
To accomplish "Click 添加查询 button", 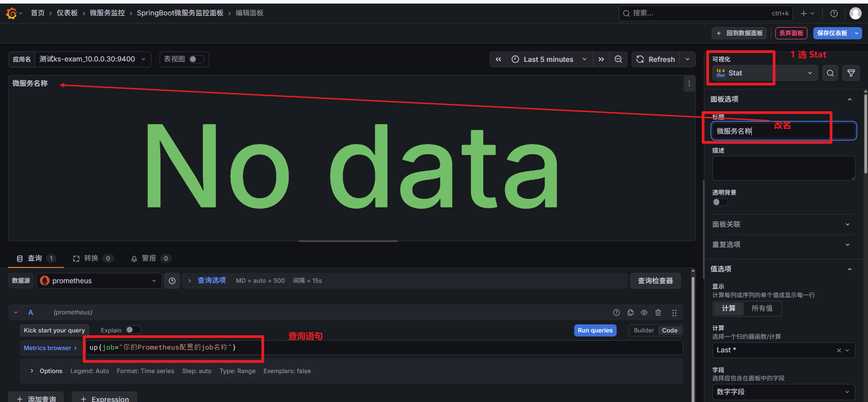I will 36,398.
